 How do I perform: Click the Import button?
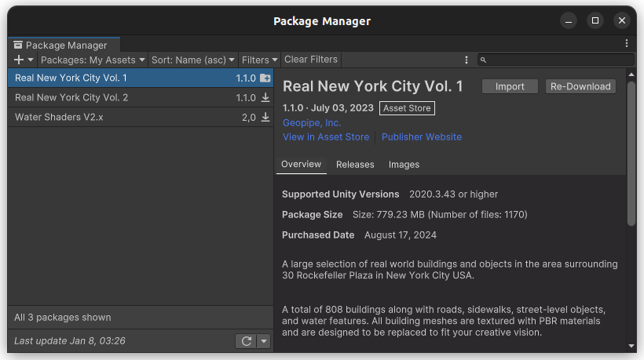[510, 86]
